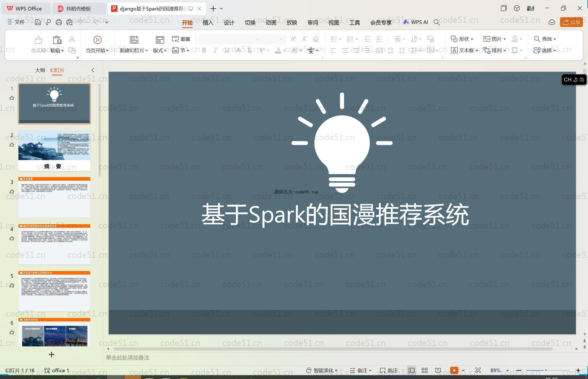This screenshot has height=379, width=588.
Task: Open the font name combo box
Action: tap(230, 39)
